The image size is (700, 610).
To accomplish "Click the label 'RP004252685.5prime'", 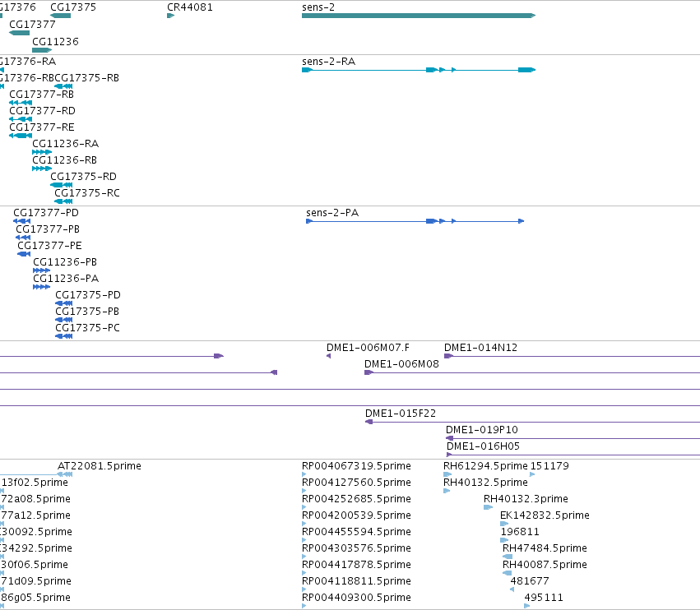I will [x=356, y=499].
